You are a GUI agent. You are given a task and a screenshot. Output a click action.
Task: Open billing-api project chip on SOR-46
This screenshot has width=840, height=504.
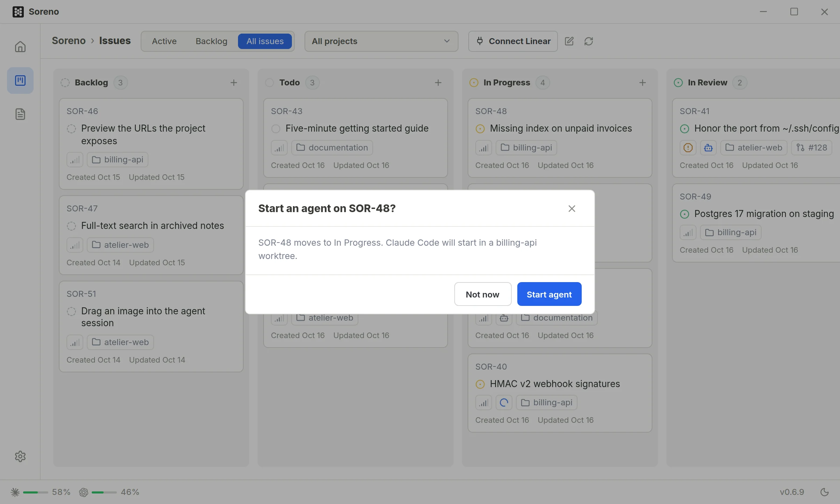(118, 160)
